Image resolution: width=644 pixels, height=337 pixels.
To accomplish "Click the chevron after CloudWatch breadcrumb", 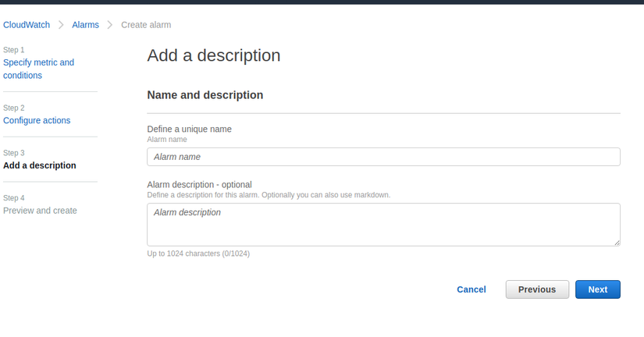I will tap(61, 25).
